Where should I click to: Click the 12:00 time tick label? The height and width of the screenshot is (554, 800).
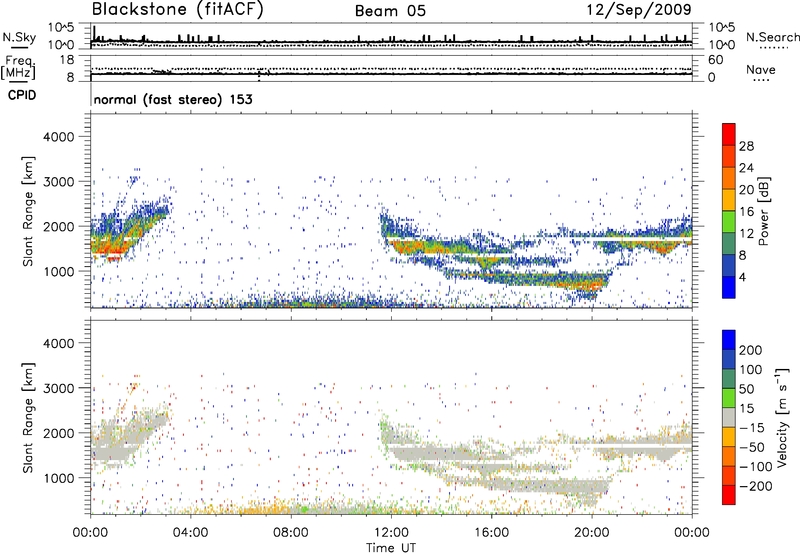(x=391, y=533)
